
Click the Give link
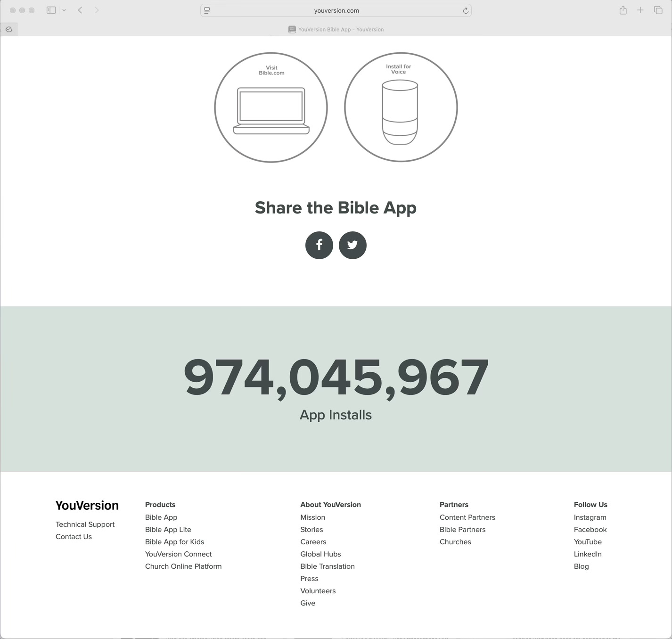coord(308,603)
